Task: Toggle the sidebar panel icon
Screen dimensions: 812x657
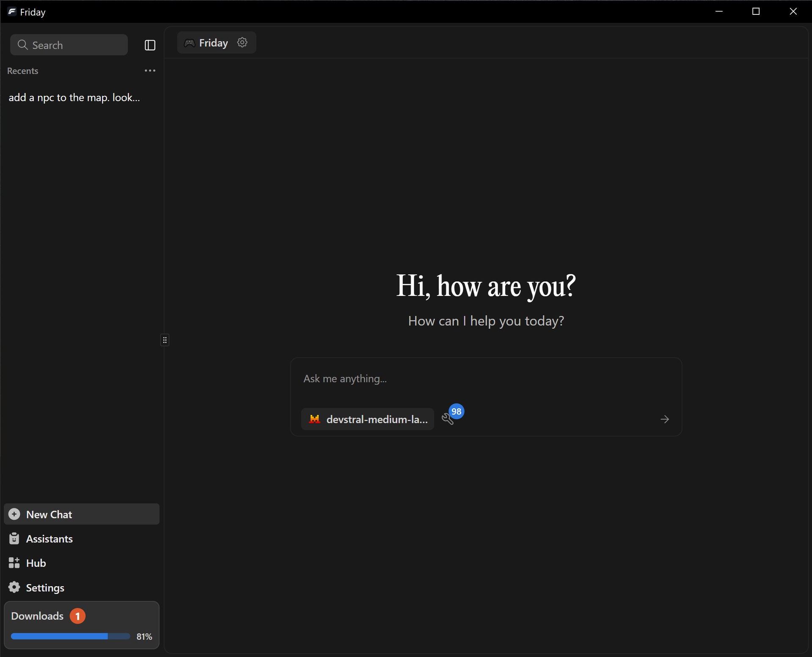Action: click(x=150, y=45)
